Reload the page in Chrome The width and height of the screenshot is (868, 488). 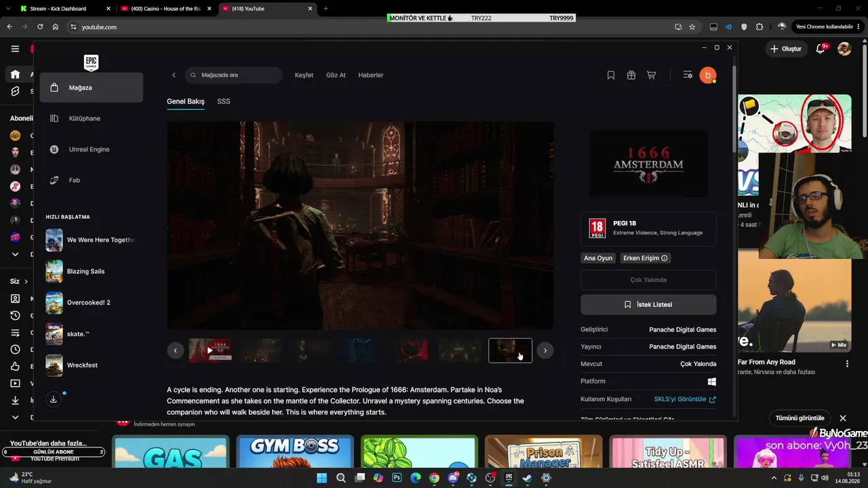tap(40, 27)
